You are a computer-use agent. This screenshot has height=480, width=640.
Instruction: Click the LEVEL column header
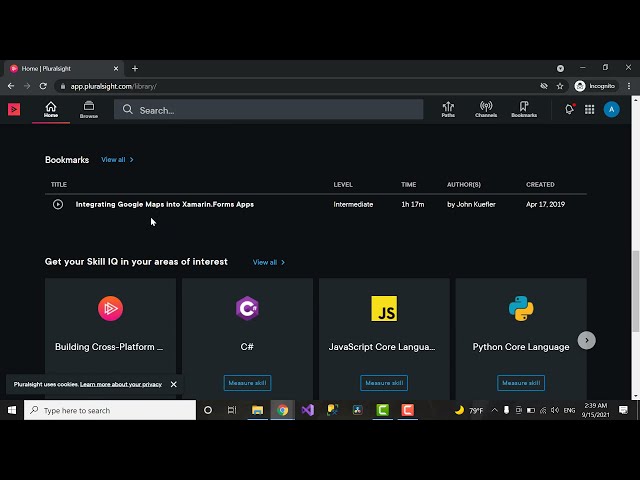343,184
